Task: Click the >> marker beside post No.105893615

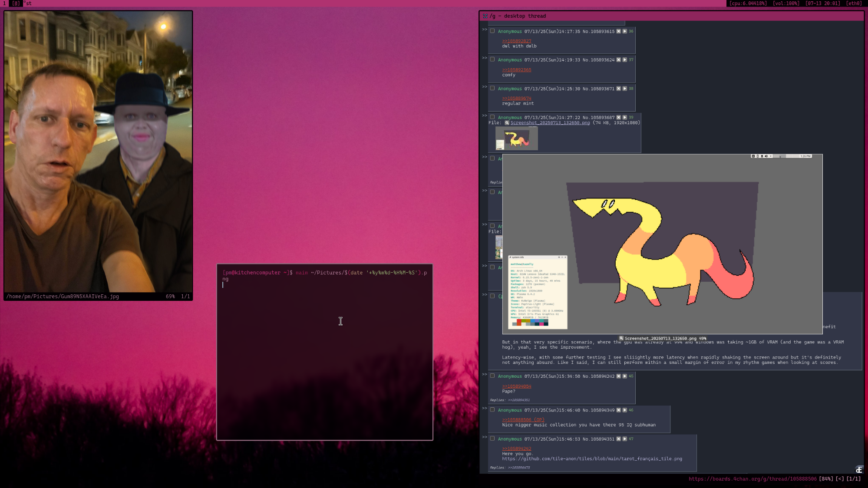Action: click(485, 30)
